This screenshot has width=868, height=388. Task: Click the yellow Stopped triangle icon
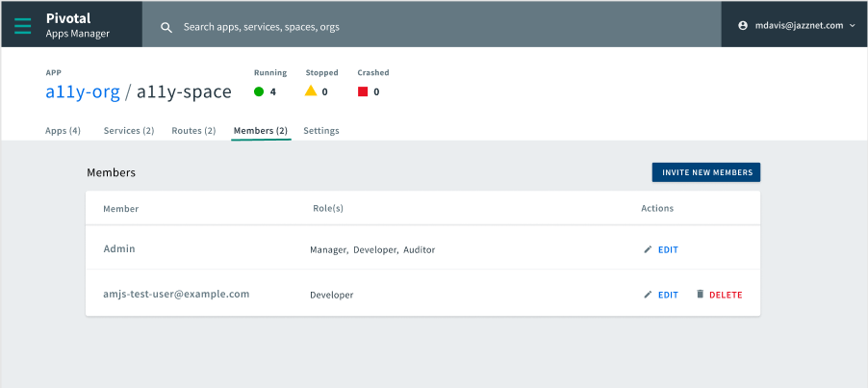coord(311,91)
